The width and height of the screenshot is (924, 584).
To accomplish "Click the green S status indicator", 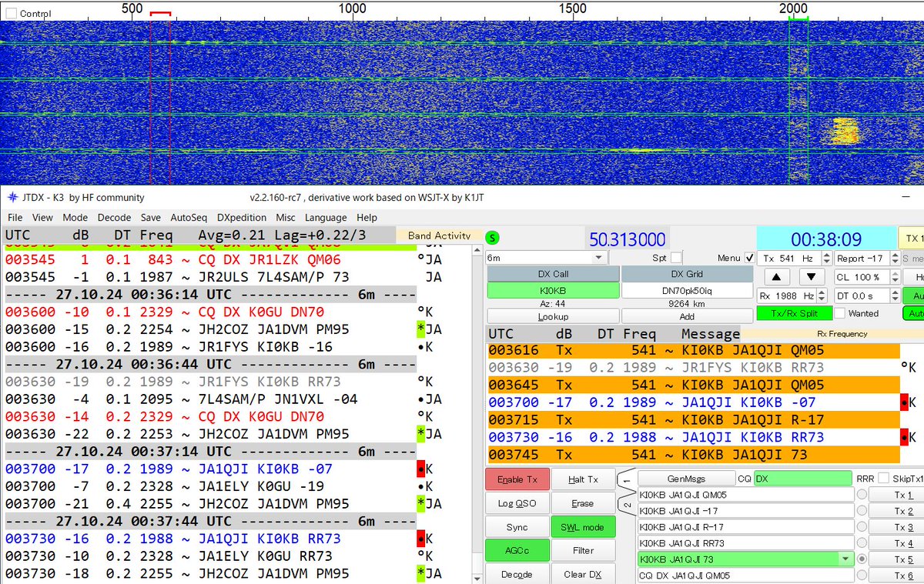I will pos(493,238).
